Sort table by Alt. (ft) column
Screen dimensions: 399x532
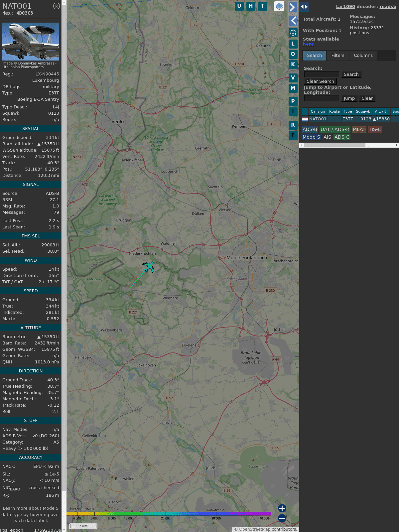pyautogui.click(x=381, y=111)
